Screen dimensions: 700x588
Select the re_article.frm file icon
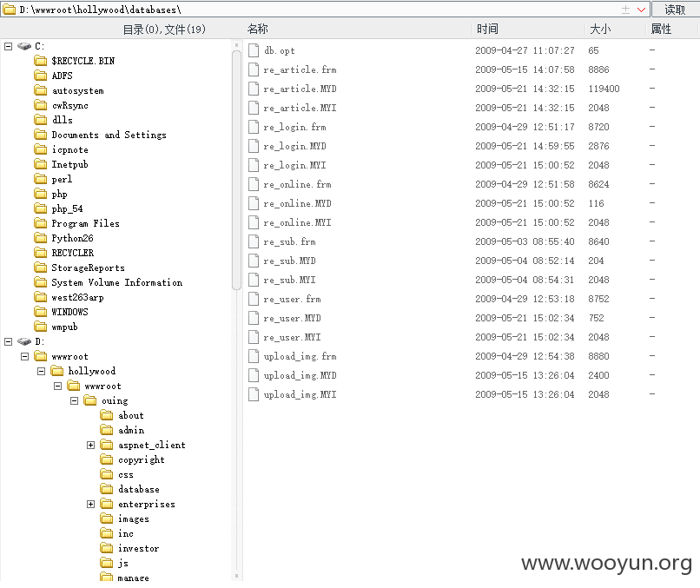(254, 69)
